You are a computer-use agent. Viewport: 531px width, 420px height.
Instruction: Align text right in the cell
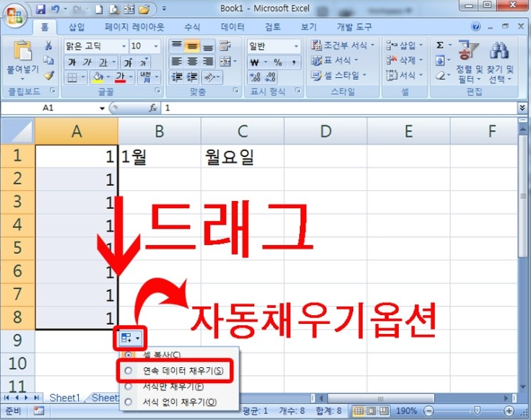click(208, 61)
